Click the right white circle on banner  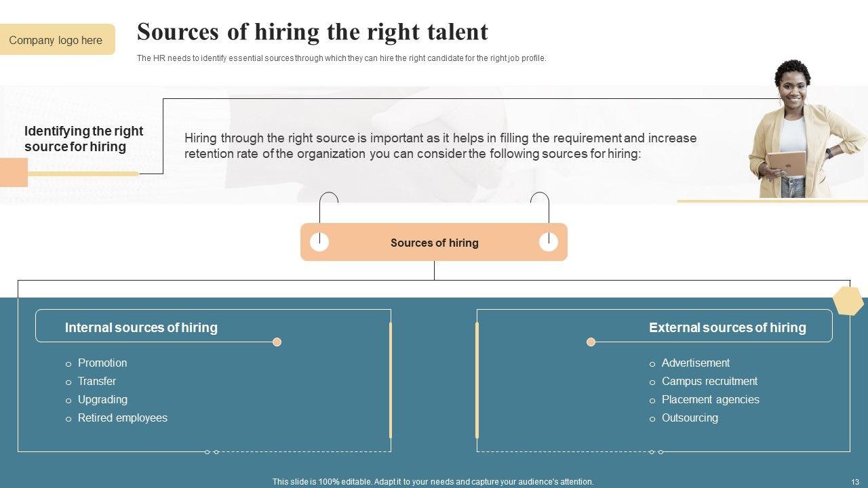click(548, 242)
